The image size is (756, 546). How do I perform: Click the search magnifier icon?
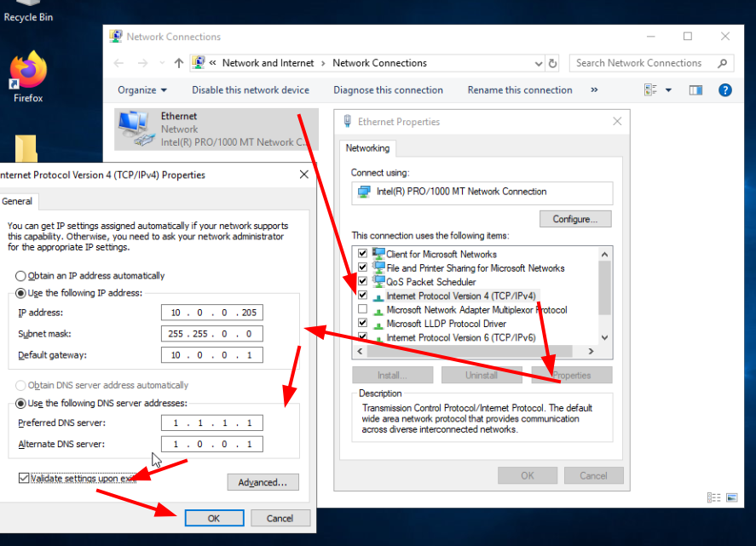click(722, 63)
